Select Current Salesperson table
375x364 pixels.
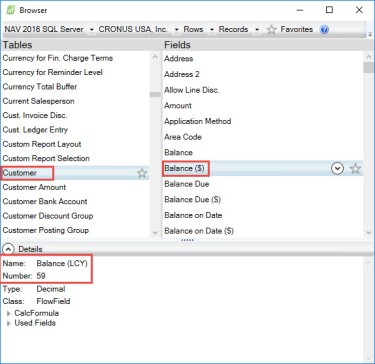coord(38,101)
